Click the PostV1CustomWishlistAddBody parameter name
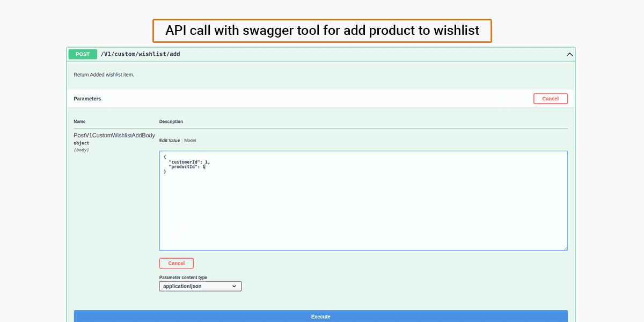Image resolution: width=644 pixels, height=322 pixels. [114, 136]
